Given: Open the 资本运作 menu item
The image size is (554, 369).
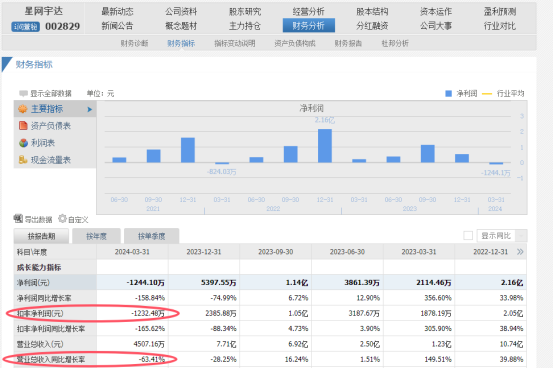Looking at the screenshot, I should pyautogui.click(x=436, y=12).
